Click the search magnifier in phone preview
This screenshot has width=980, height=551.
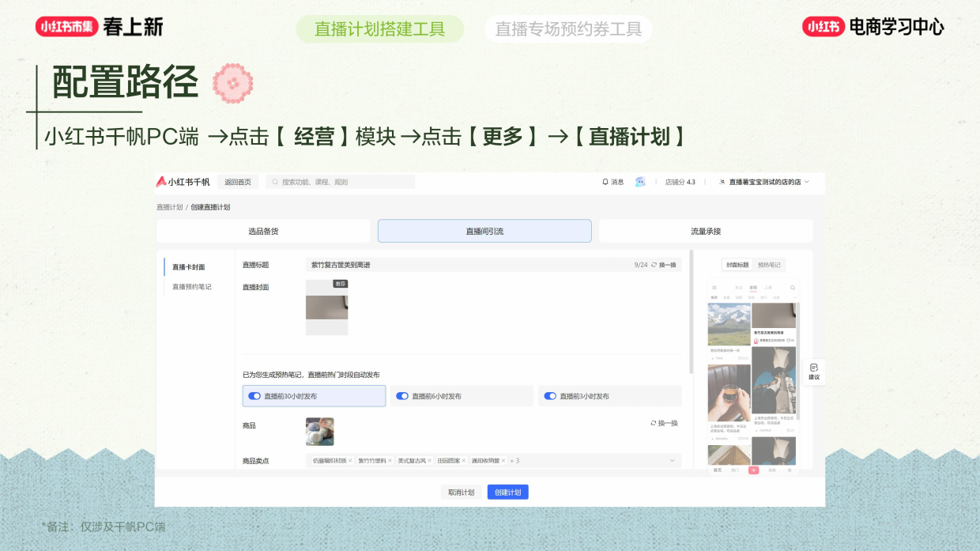(792, 288)
